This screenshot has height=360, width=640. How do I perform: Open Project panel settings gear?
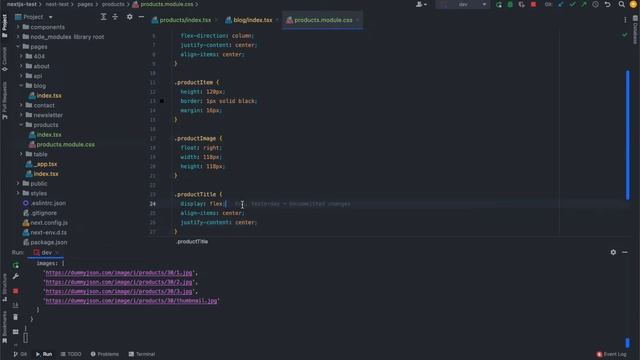pos(129,17)
